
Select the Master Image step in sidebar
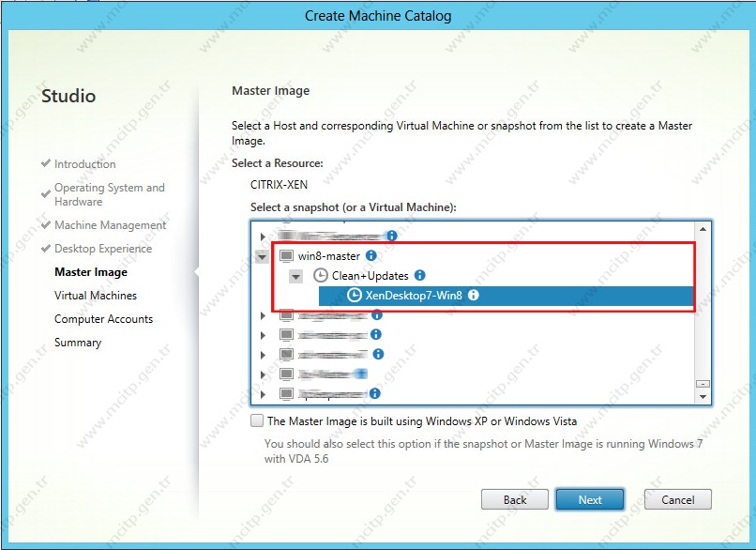click(x=91, y=272)
